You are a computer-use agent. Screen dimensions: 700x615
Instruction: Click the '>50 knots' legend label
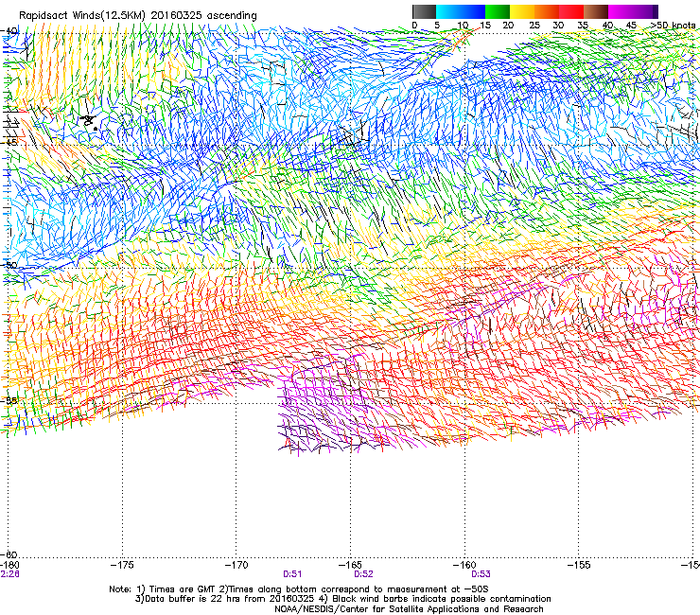tap(674, 26)
